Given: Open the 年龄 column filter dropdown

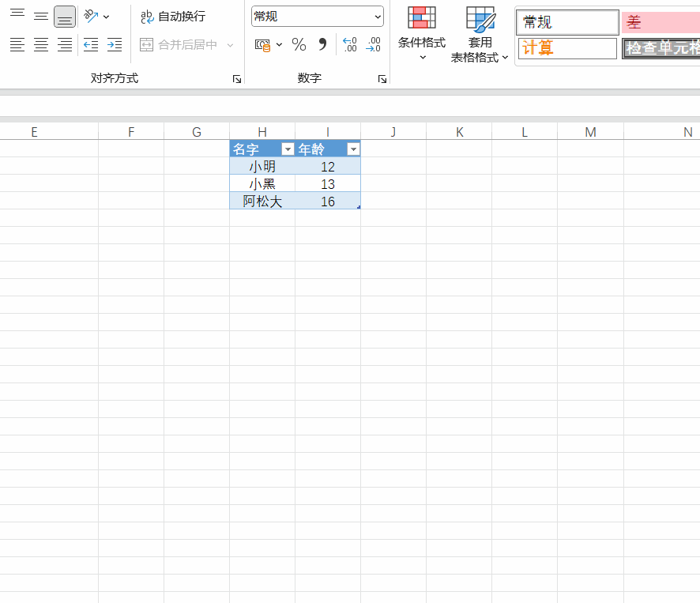Looking at the screenshot, I should 353,149.
